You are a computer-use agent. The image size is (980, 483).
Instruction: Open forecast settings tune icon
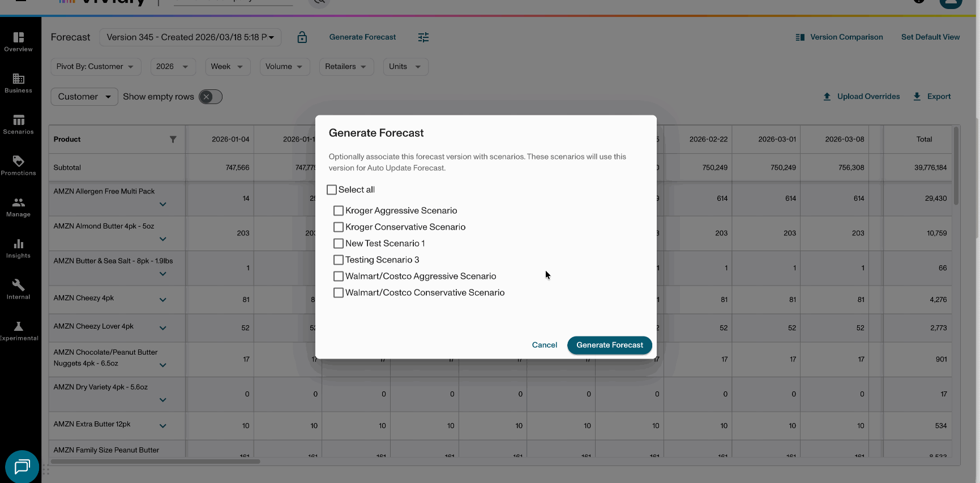423,37
